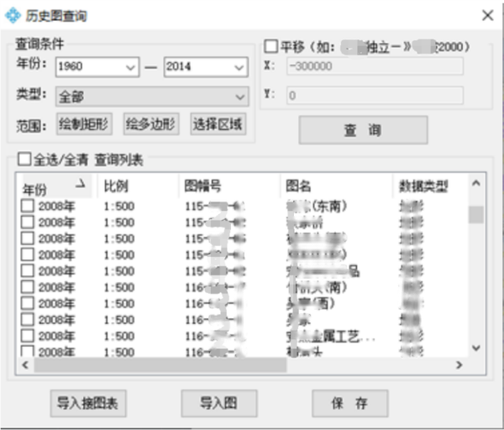Check the first 2008年 row checkbox
Viewport: 504px width, 430px height.
[x=28, y=207]
